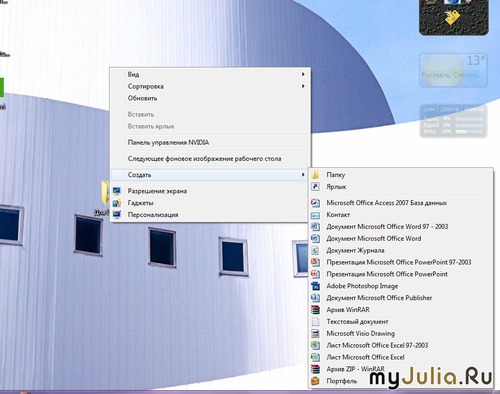Click the Access database icon in the submenu
This screenshot has height=394, width=500.
click(x=315, y=203)
